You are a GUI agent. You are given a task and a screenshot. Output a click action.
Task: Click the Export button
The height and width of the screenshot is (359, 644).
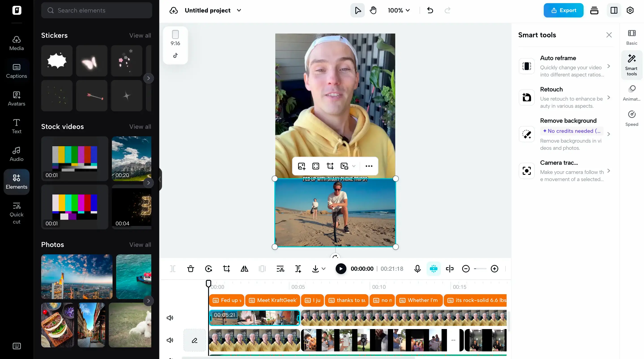pos(563,11)
